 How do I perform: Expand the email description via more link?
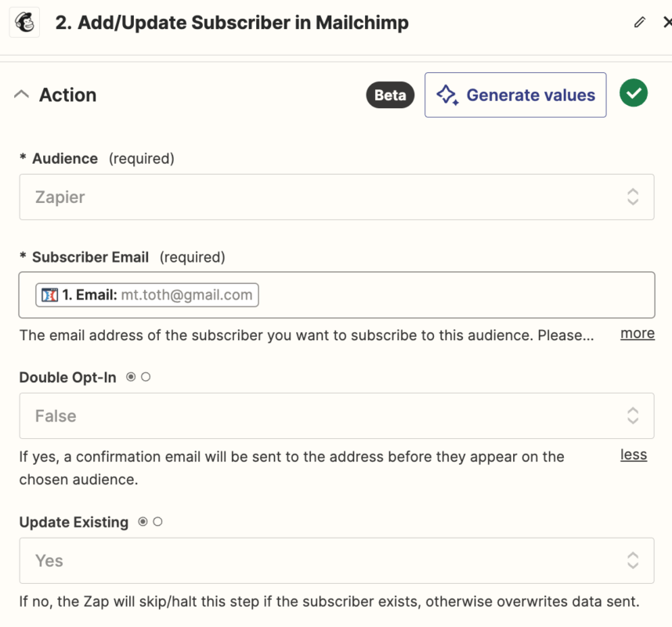[x=637, y=333]
